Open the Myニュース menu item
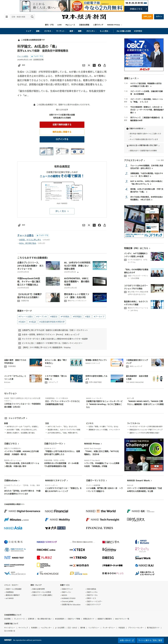 click(70, 25)
